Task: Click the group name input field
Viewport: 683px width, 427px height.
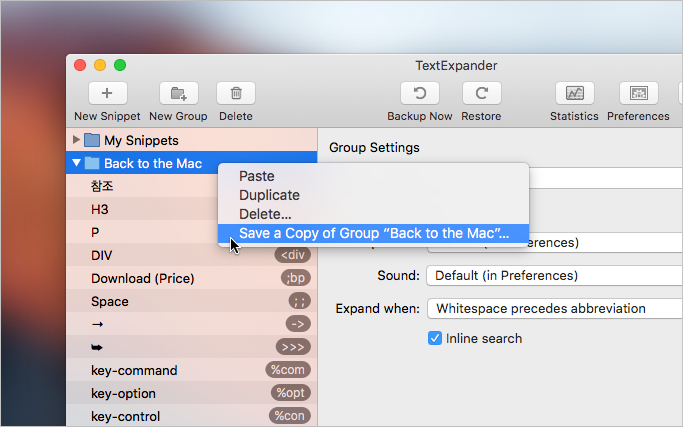Action: click(x=606, y=178)
